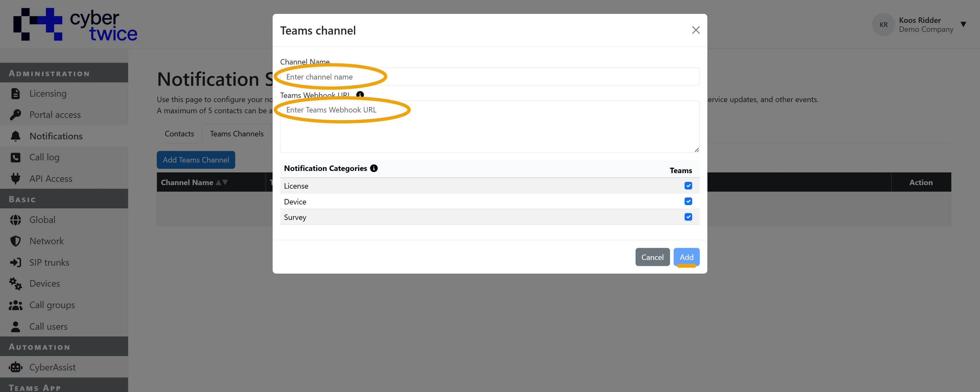The image size is (980, 392).
Task: Click the Network shield icon
Action: coord(16,241)
